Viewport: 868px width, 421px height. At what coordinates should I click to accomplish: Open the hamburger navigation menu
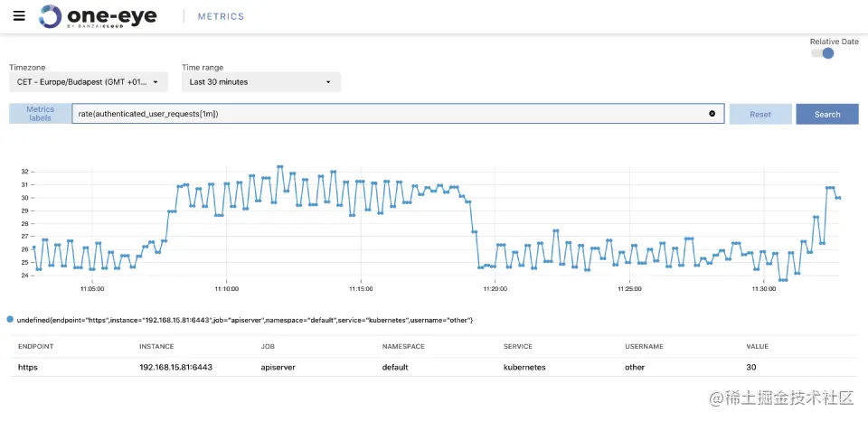[x=19, y=16]
